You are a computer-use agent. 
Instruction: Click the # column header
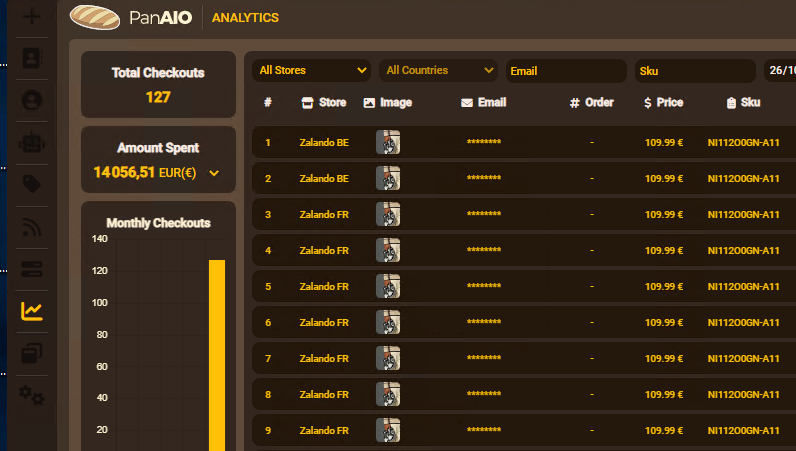[x=268, y=103]
